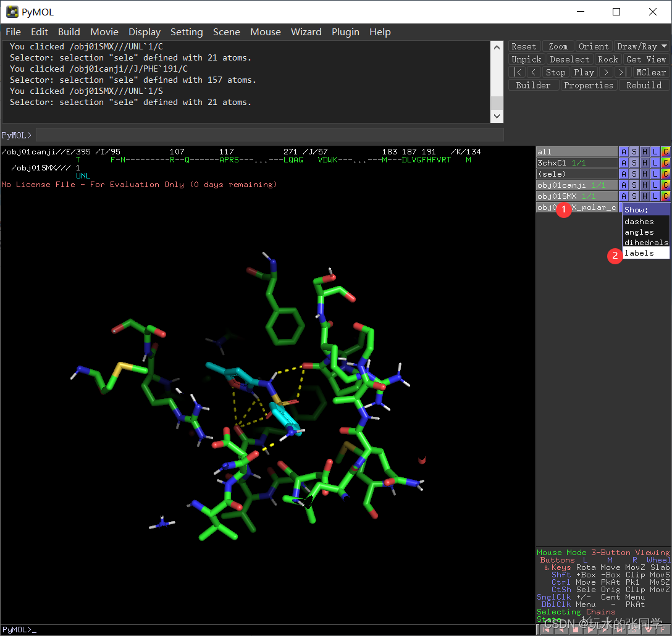Toggle visibility of obj01canji object
Screen dimensions: 672x636
tap(577, 185)
